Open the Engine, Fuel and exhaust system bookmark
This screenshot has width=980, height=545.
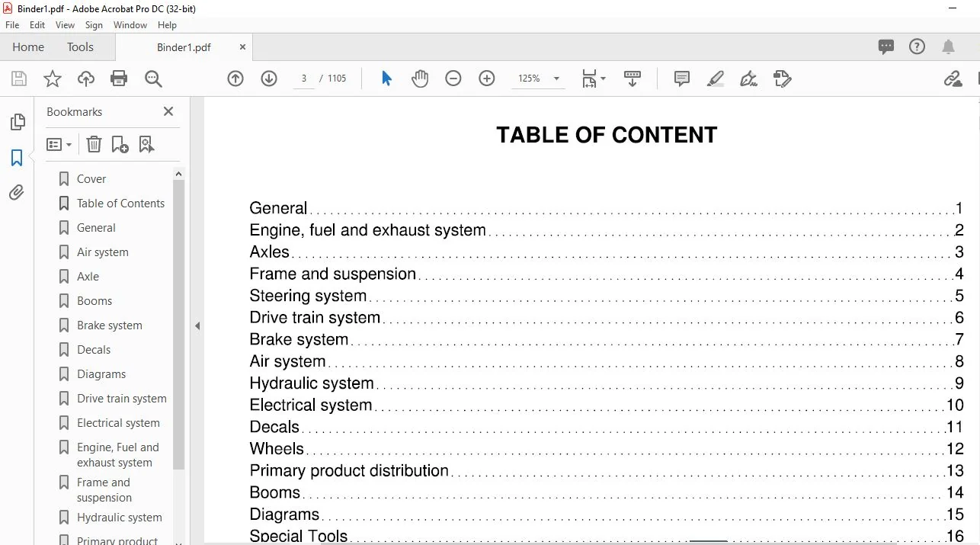(118, 455)
